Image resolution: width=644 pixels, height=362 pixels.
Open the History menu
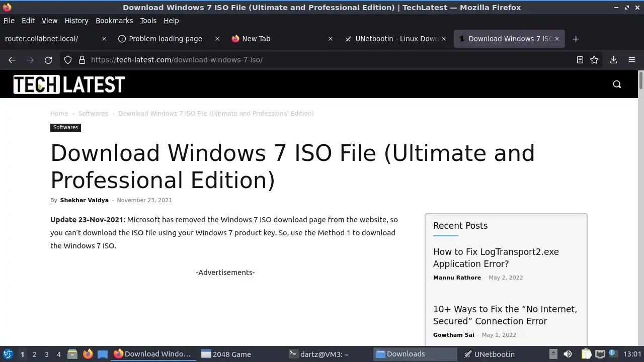[76, 21]
